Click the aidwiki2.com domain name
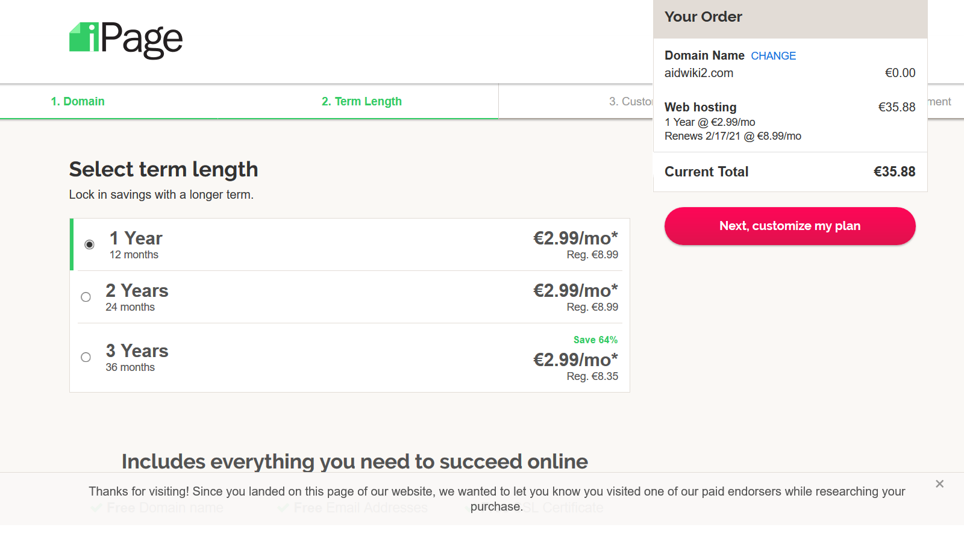Viewport: 964px width, 560px height. (x=699, y=73)
